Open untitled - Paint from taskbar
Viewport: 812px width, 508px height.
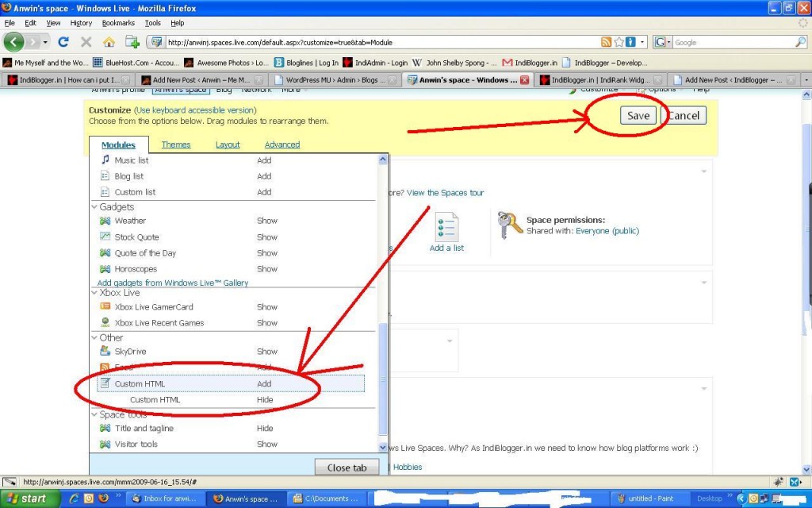649,498
